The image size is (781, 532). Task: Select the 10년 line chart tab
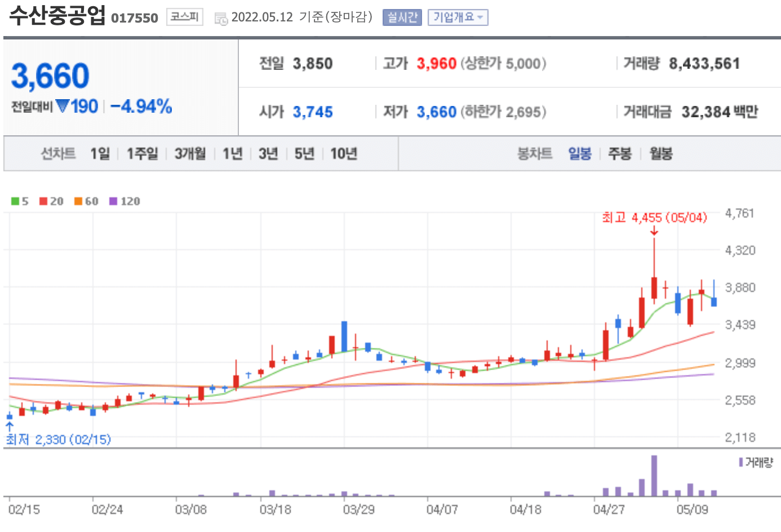point(344,153)
